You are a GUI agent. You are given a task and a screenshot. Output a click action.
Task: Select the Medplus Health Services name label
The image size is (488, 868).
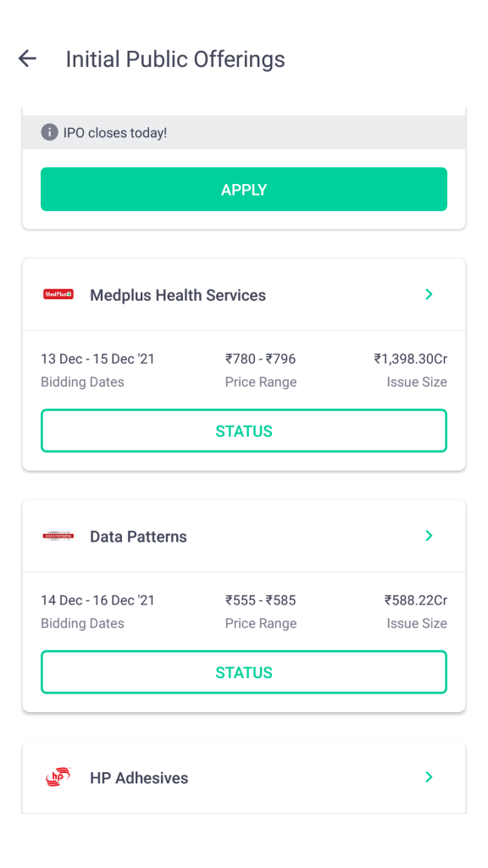[178, 294]
